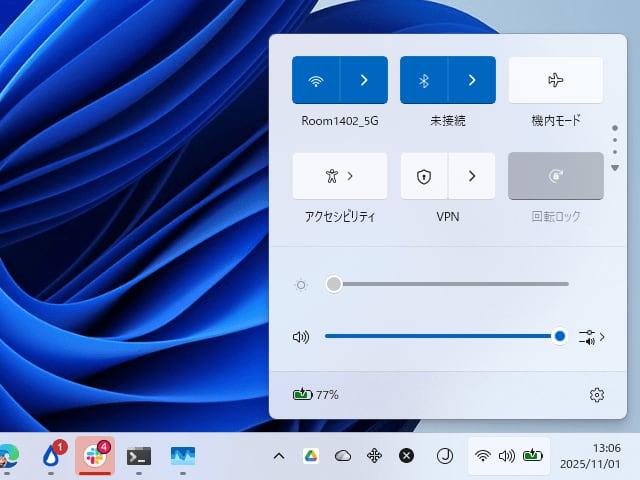The height and width of the screenshot is (480, 640).
Task: Open Slack from the taskbar
Action: click(95, 456)
